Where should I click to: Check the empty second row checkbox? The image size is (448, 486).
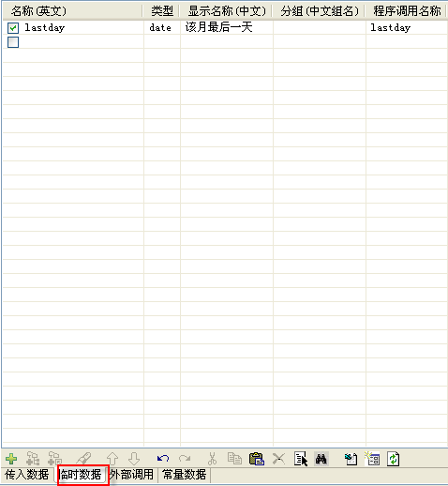pyautogui.click(x=13, y=42)
